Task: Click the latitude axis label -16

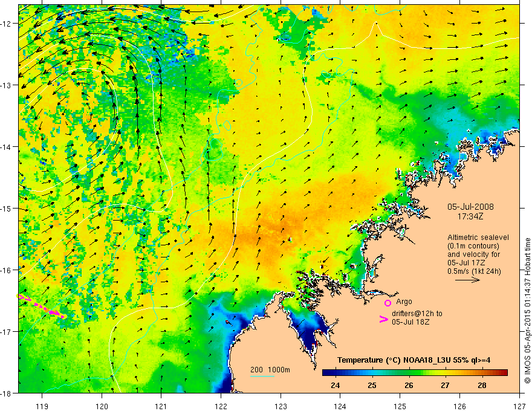Action: [x=6, y=270]
